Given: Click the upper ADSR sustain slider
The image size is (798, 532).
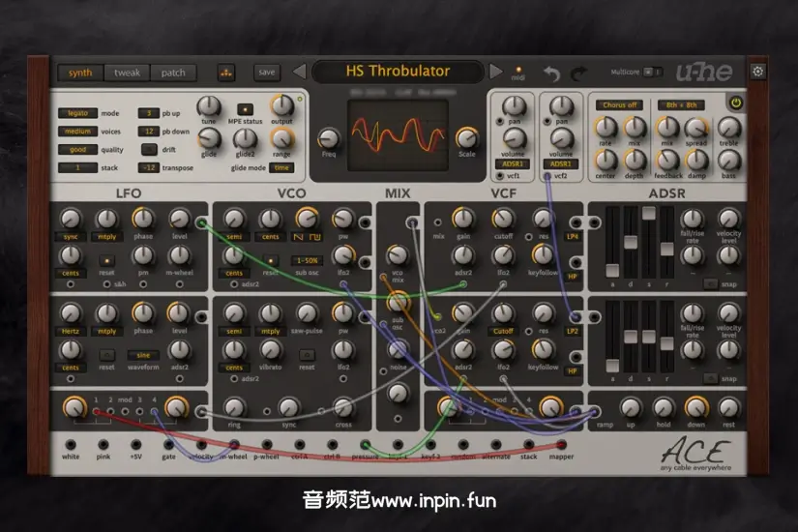Looking at the screenshot, I should tap(648, 241).
